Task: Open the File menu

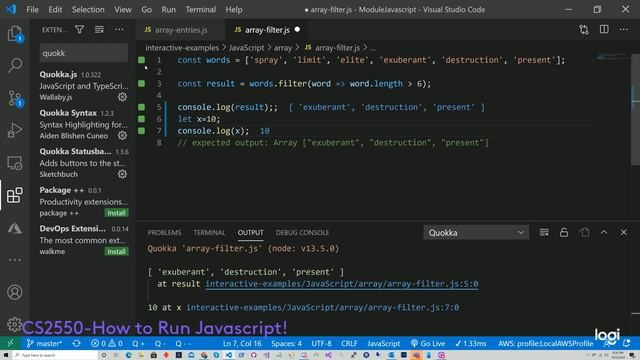Action: click(x=32, y=9)
